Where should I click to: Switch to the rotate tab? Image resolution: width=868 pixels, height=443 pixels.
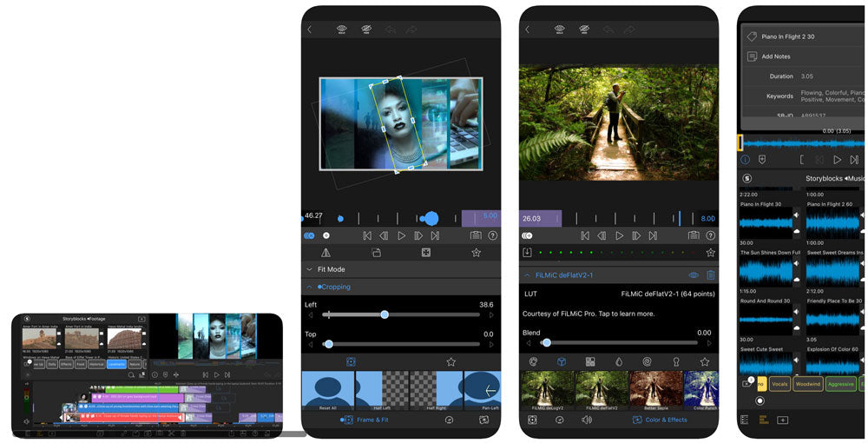point(376,253)
